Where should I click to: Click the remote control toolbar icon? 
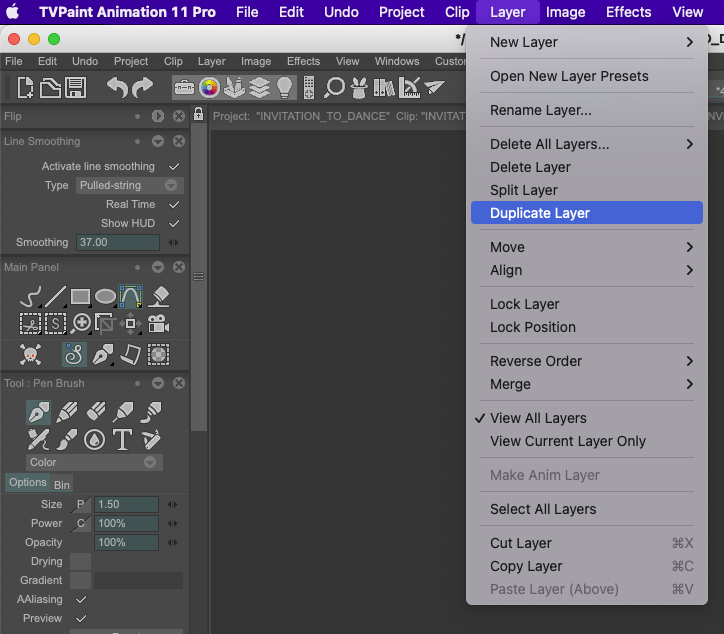[x=309, y=87]
